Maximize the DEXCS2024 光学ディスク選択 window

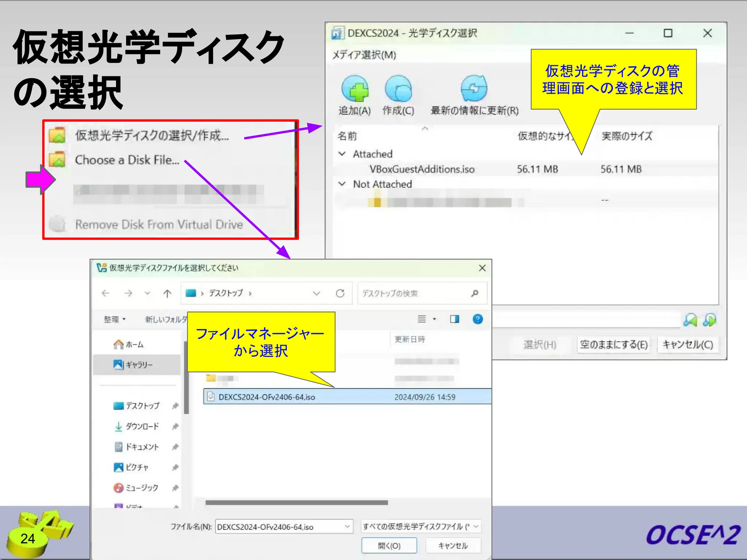[x=668, y=33]
